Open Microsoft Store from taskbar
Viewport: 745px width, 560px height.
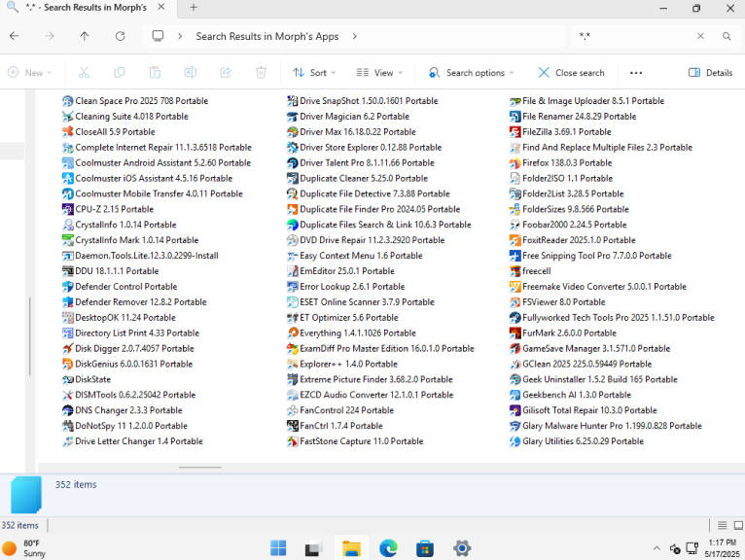425,548
